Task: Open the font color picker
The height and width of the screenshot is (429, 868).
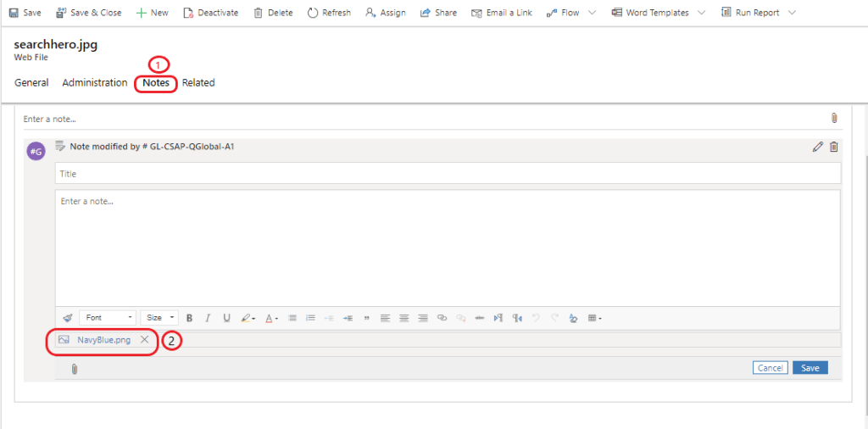Action: point(270,318)
